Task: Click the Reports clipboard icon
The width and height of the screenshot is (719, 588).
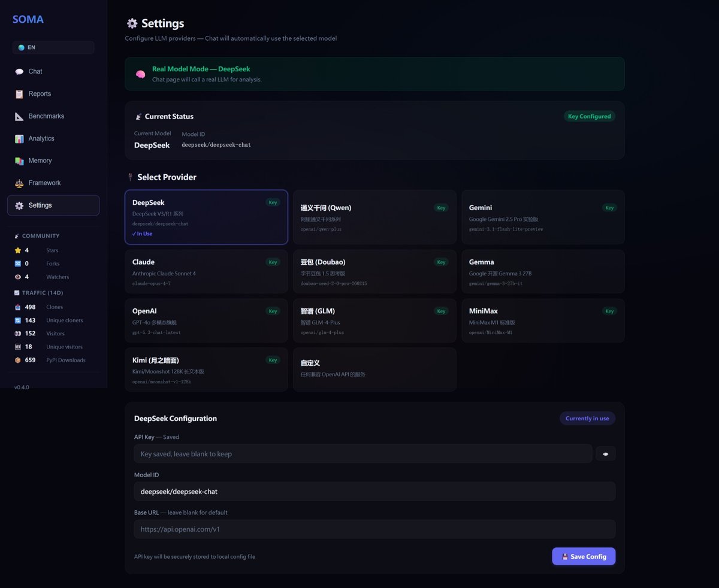Action: (x=19, y=94)
